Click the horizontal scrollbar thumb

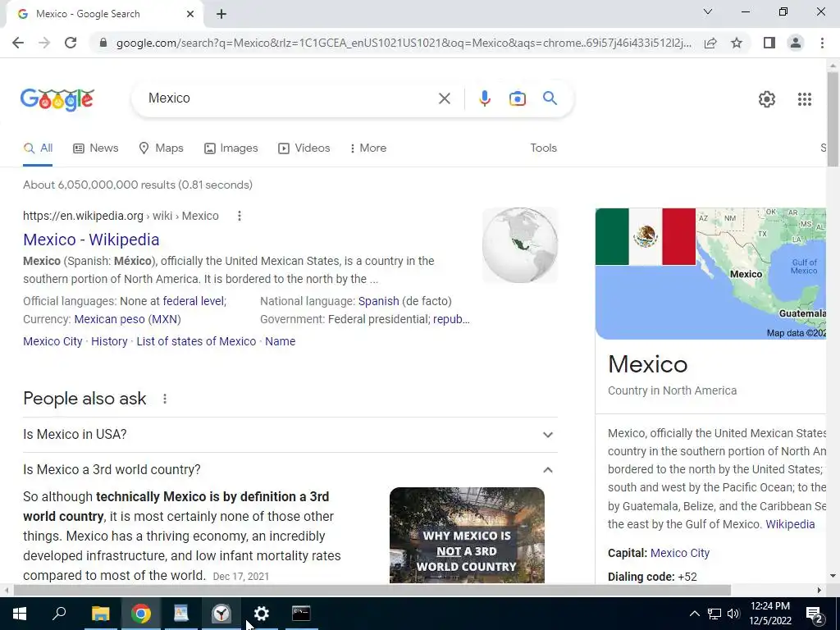pyautogui.click(x=372, y=590)
